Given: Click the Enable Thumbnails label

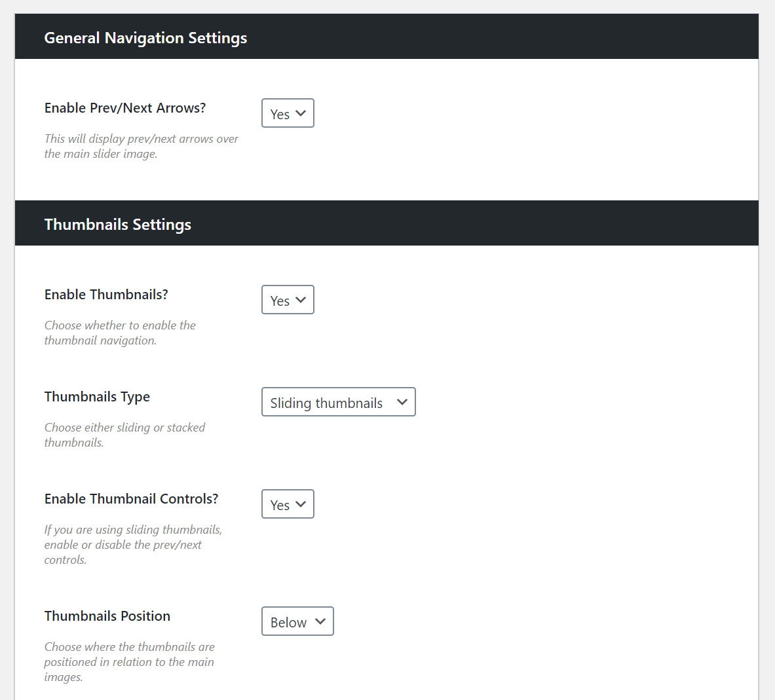Looking at the screenshot, I should coord(106,295).
